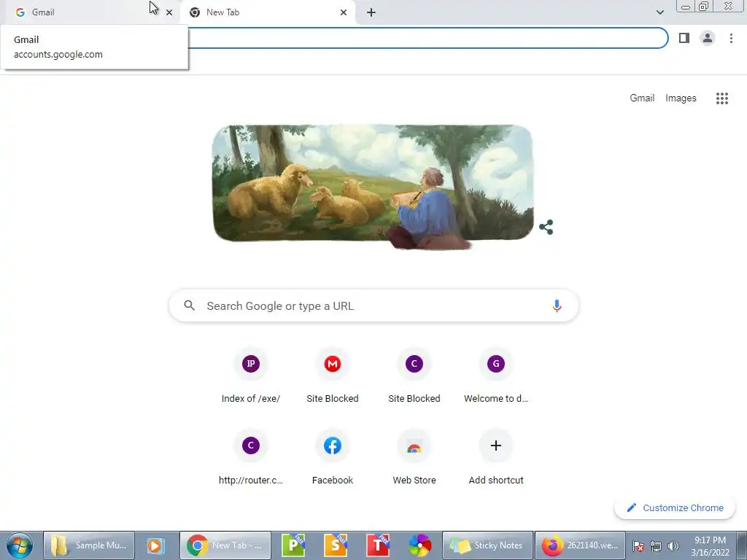Open Gmail link at page top
The image size is (747, 560).
(x=642, y=98)
